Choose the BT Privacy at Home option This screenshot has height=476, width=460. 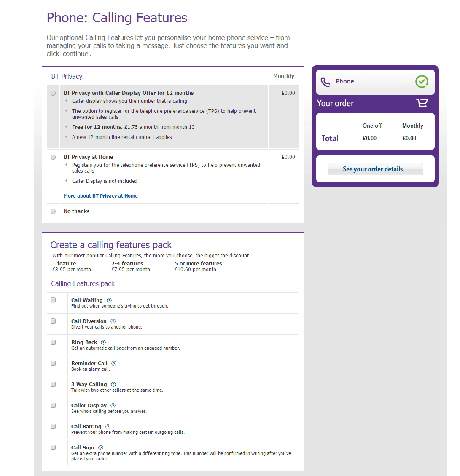point(53,157)
